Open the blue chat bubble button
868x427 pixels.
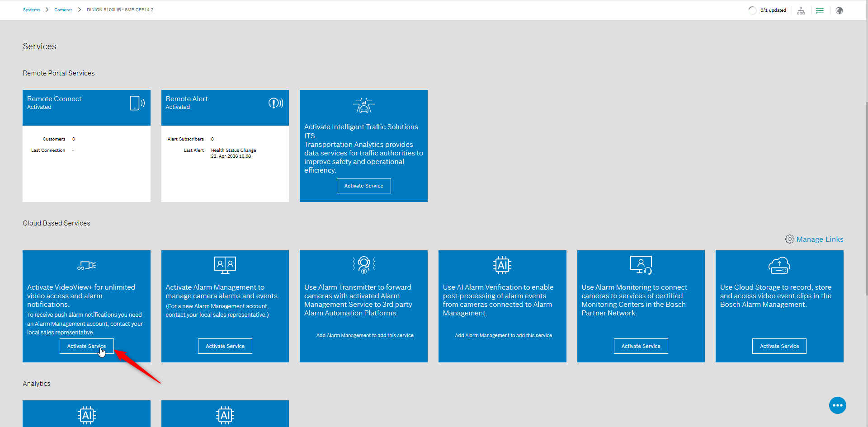point(837,405)
